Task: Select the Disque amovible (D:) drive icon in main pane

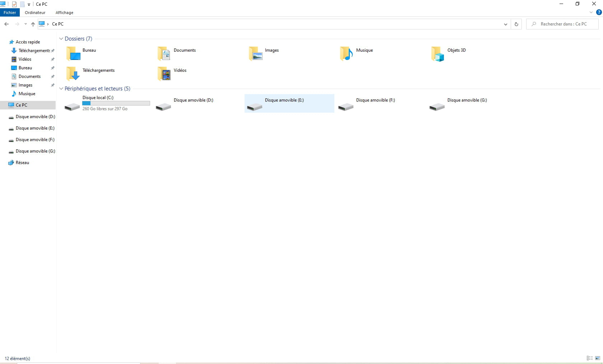Action: (x=163, y=107)
